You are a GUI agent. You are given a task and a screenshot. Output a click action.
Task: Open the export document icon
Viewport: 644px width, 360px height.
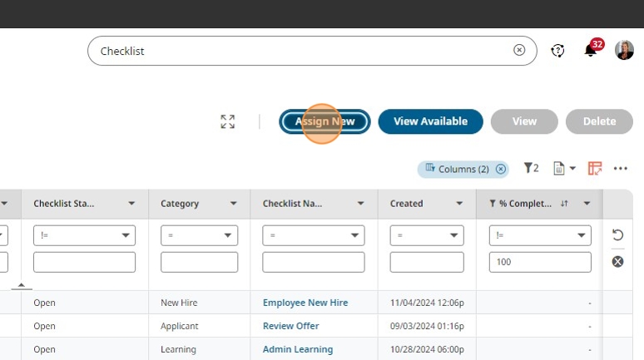(x=558, y=168)
